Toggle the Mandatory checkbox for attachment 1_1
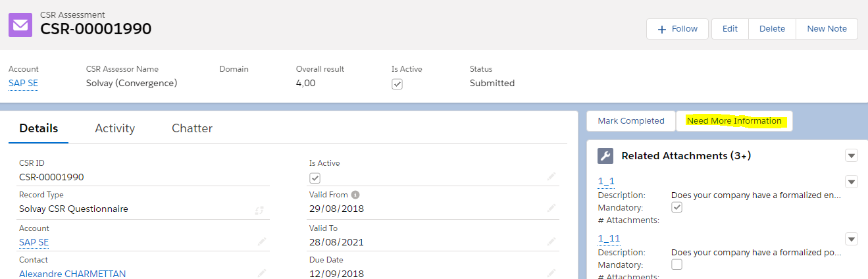Screen dimensions: 868x279 tap(677, 207)
